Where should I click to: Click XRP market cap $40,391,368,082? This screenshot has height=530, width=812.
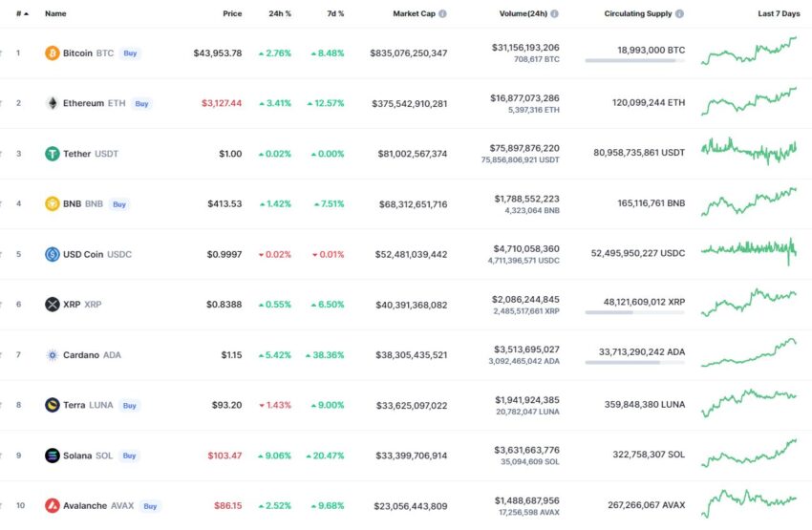click(x=412, y=305)
